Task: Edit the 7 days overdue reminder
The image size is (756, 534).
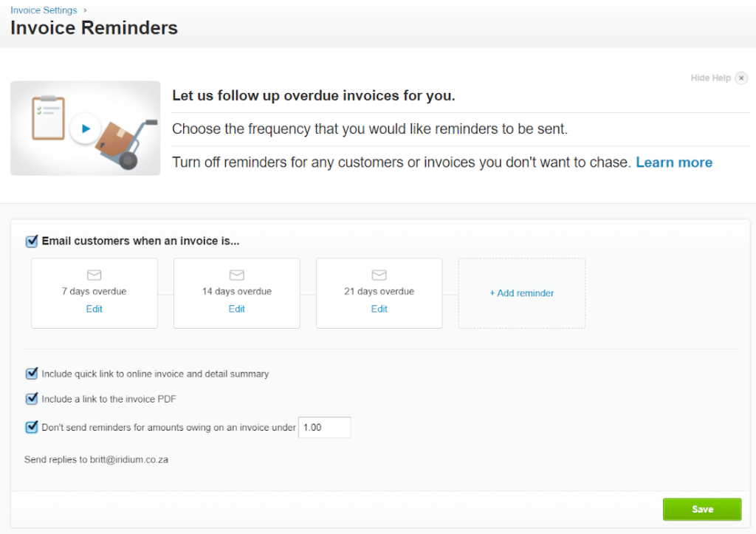Action: 94,309
